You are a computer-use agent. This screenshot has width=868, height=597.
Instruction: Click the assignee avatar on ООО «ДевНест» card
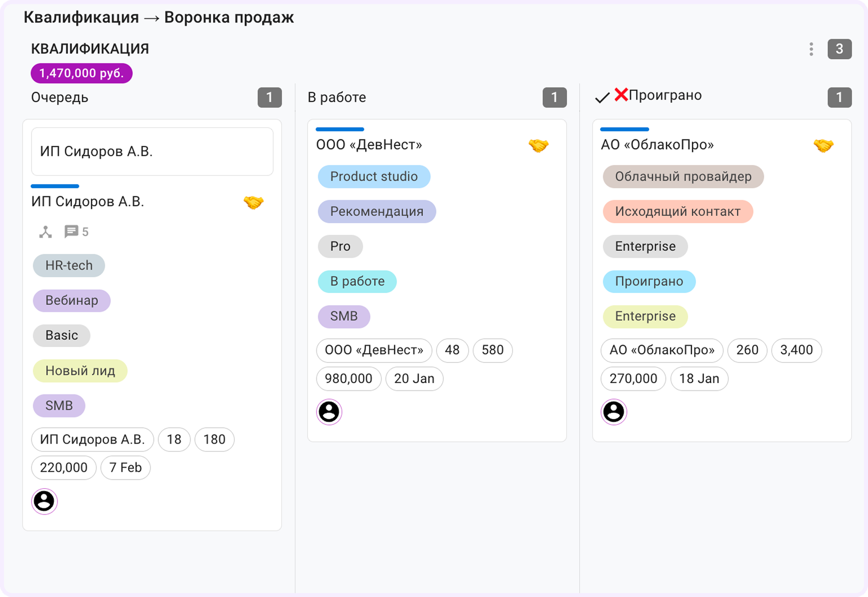pyautogui.click(x=329, y=412)
